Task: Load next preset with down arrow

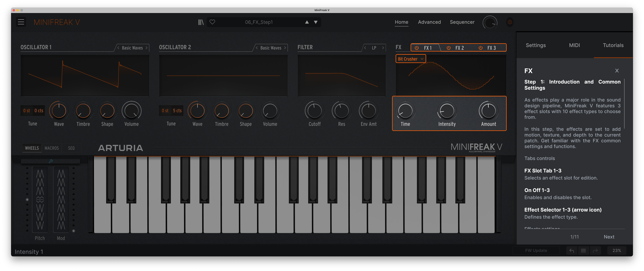Action: (x=316, y=22)
